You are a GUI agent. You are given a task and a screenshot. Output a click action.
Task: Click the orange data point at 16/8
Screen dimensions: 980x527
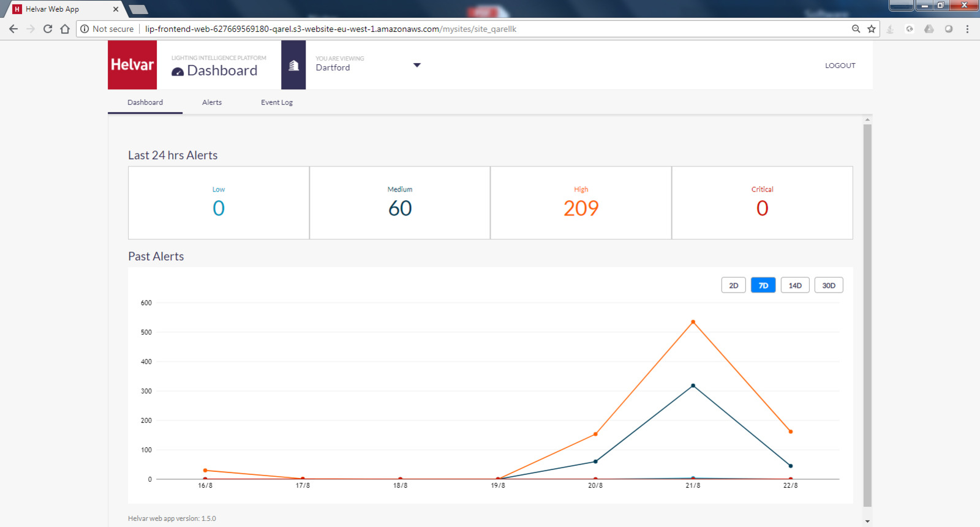(205, 470)
